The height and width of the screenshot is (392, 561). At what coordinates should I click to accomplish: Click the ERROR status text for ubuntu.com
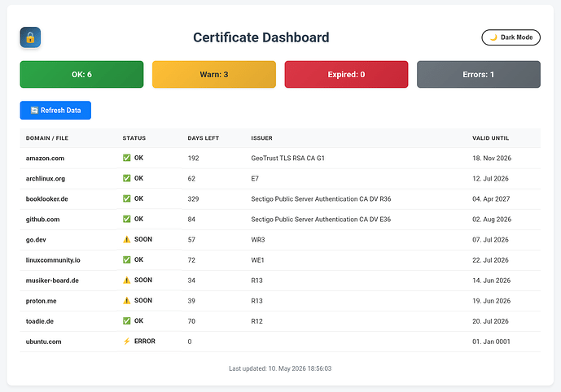(x=145, y=341)
